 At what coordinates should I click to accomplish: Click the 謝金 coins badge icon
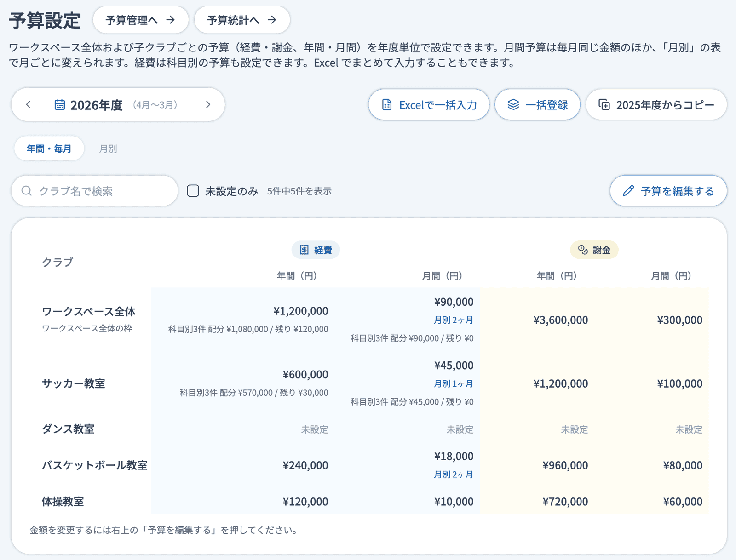point(583,250)
